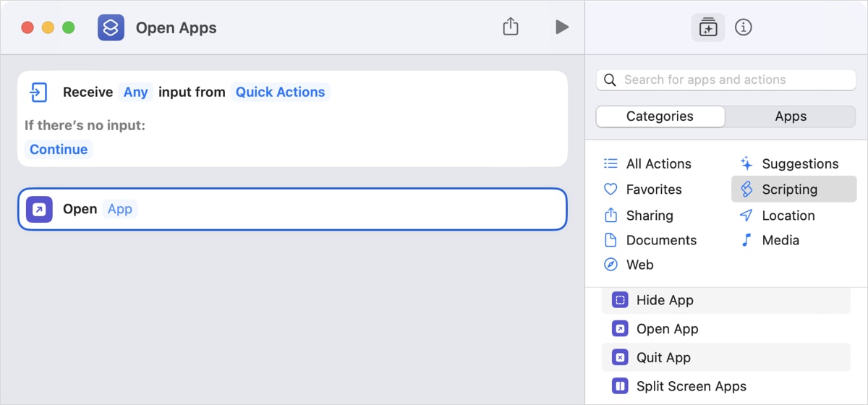Add the Split Screen Apps action
Screen dimensions: 868x405
(726, 386)
